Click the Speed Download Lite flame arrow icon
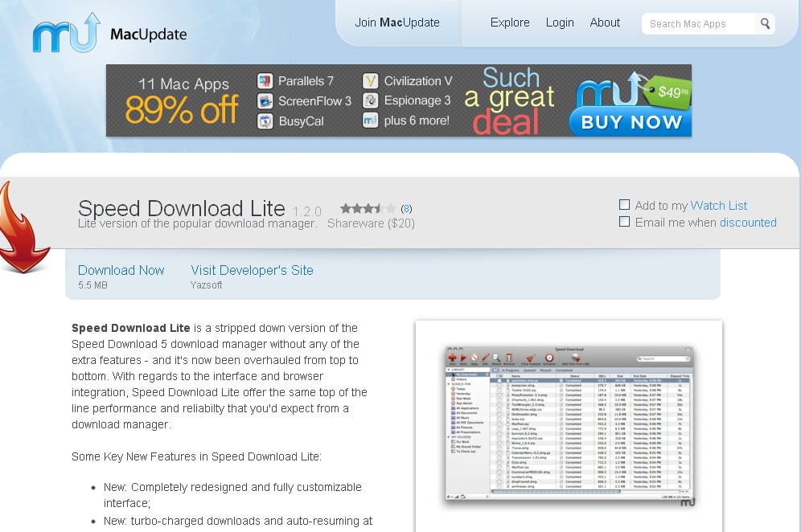 23,227
